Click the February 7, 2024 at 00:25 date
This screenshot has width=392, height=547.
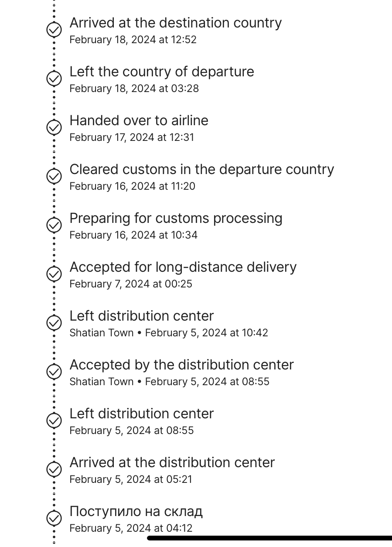coord(131,284)
